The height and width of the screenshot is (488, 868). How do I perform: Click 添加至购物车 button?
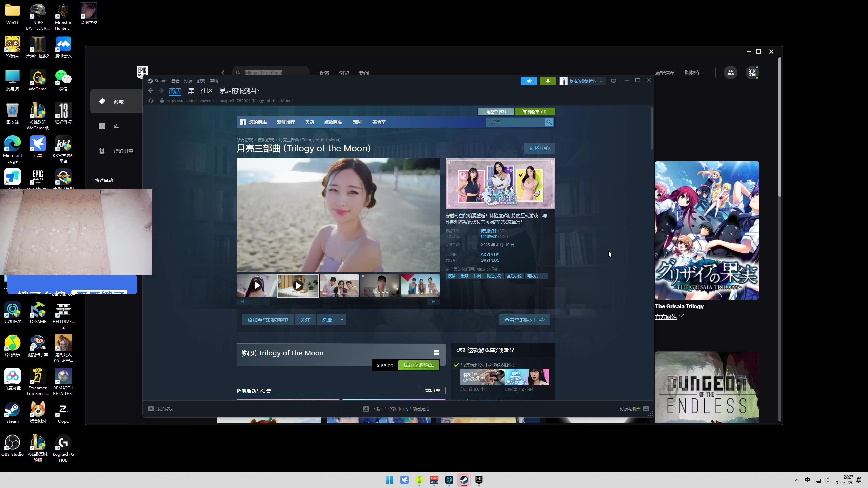pyautogui.click(x=418, y=365)
